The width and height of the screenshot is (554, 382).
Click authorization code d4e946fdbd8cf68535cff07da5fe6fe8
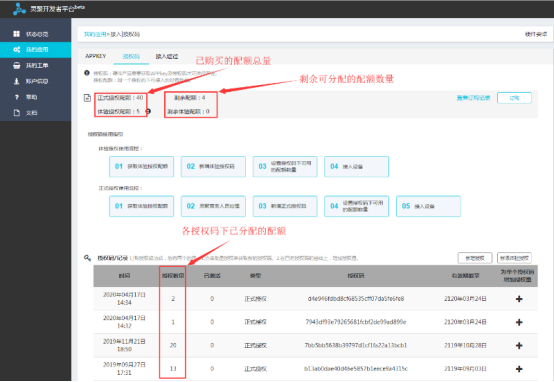click(356, 299)
